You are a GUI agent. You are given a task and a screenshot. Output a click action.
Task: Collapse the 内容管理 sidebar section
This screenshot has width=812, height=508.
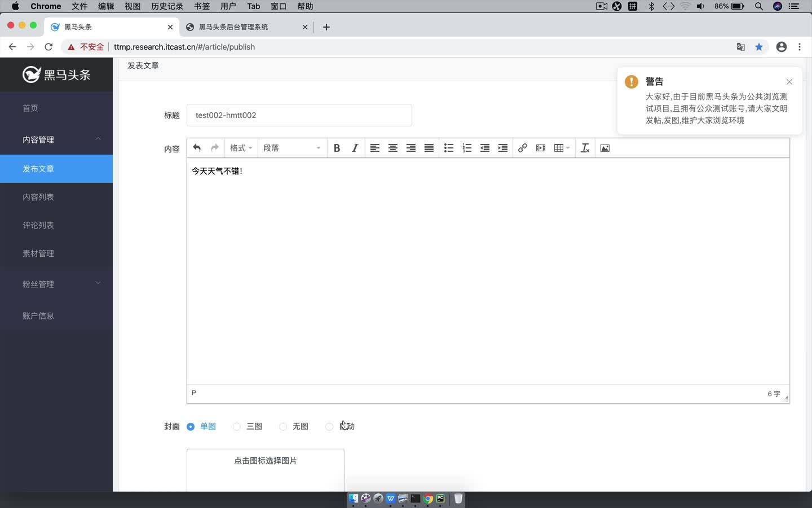pos(56,139)
